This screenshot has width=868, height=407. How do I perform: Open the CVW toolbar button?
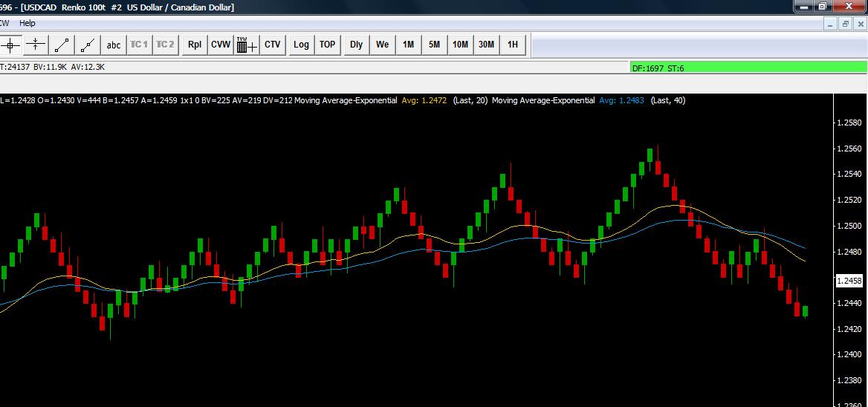click(221, 45)
